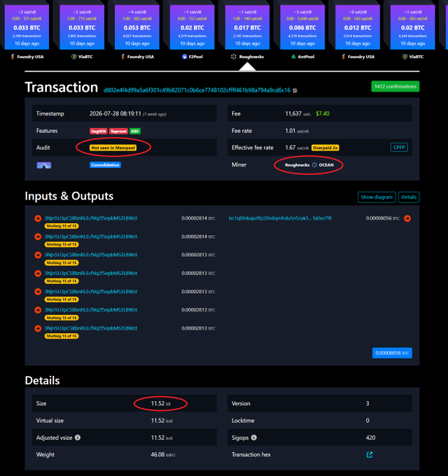Click the $7.40 fee amount
The image size is (448, 476).
click(322, 113)
